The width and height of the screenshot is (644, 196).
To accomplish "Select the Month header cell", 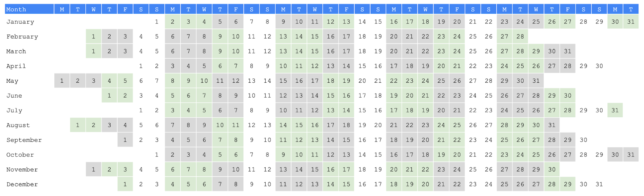I will point(29,9).
